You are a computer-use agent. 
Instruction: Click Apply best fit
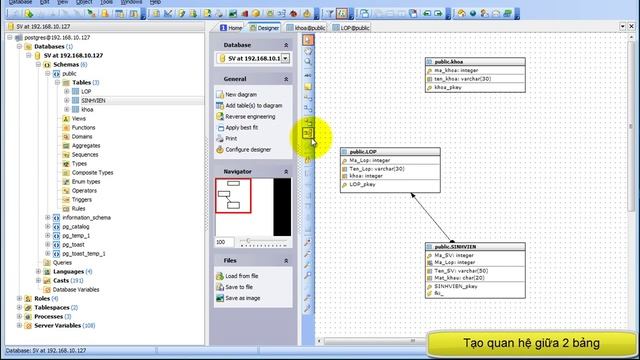click(x=242, y=127)
